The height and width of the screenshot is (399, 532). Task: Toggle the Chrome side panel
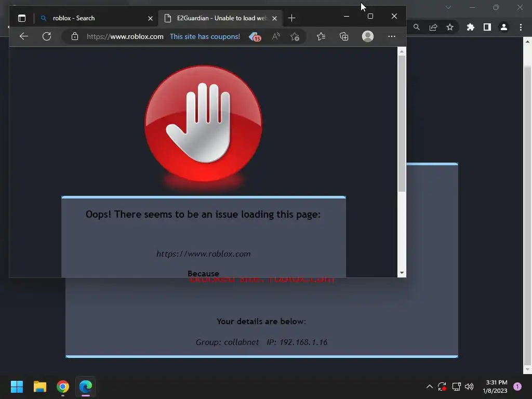[487, 27]
